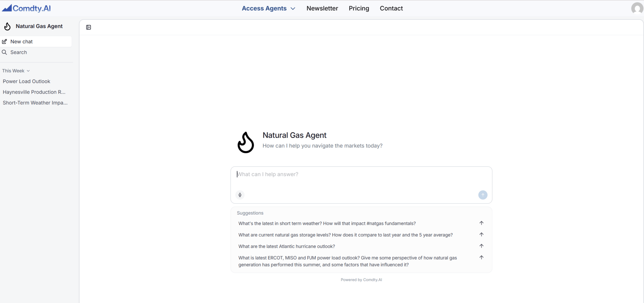The image size is (644, 303).
Task: Open Search in the sidebar
Action: click(36, 52)
